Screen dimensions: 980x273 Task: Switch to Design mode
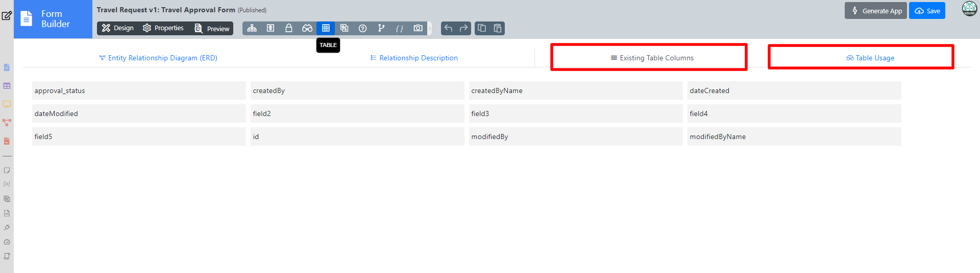click(117, 28)
